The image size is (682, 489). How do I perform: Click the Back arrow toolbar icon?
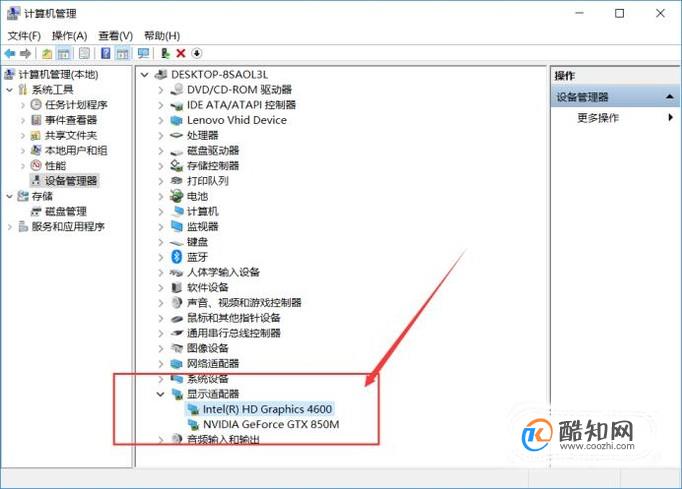point(10,54)
